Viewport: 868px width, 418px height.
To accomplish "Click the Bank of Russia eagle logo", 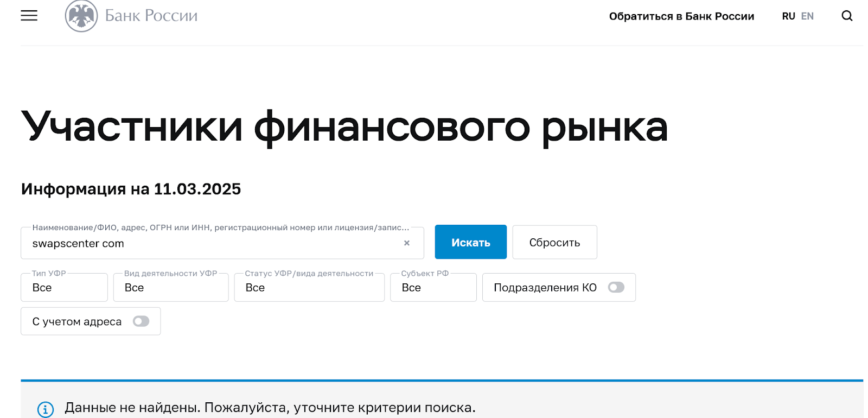I will (x=81, y=16).
